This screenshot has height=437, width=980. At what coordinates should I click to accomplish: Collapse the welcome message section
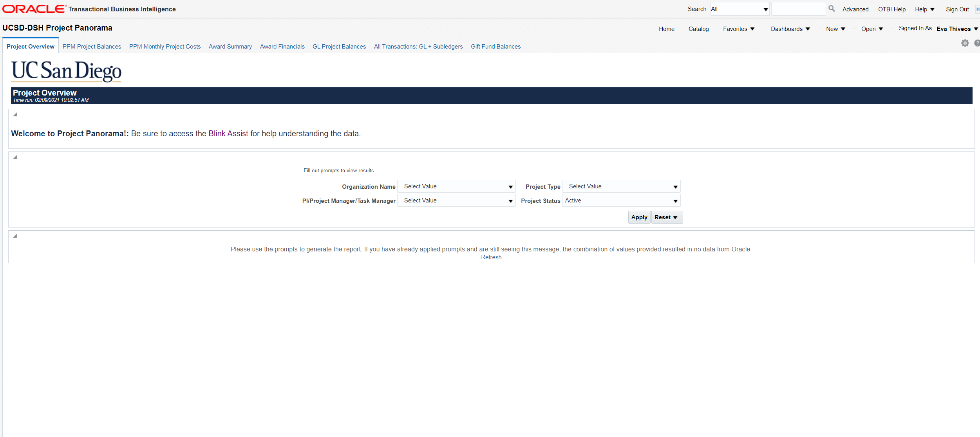pos(15,115)
